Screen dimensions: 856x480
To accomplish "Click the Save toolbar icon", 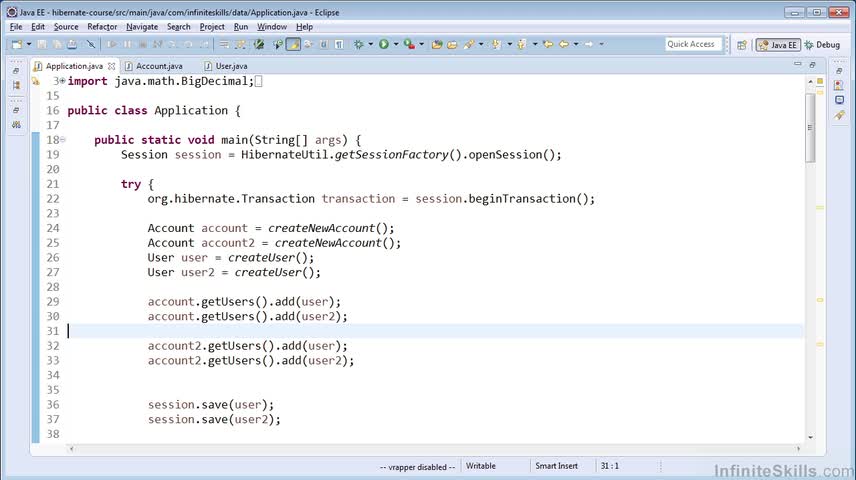I will pyautogui.click(x=42, y=44).
